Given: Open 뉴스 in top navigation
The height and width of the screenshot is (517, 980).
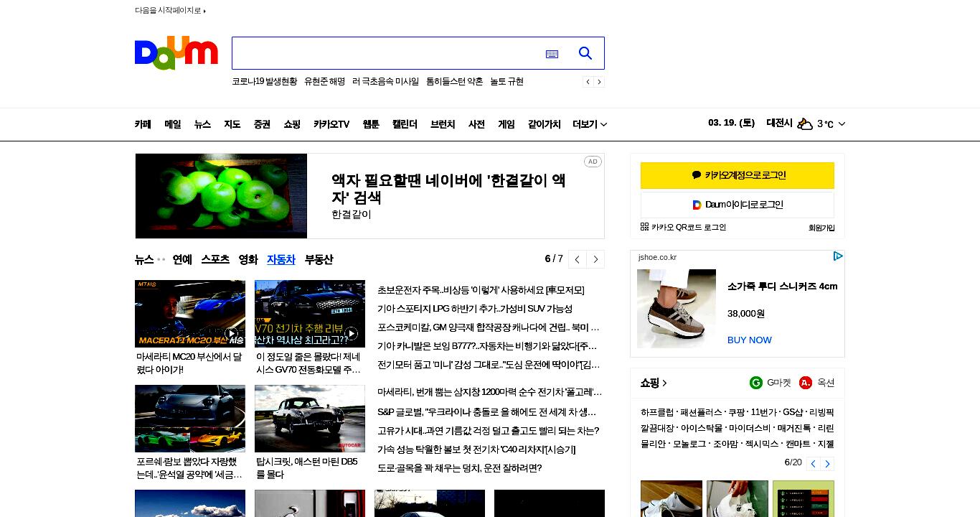Looking at the screenshot, I should pyautogui.click(x=202, y=124).
